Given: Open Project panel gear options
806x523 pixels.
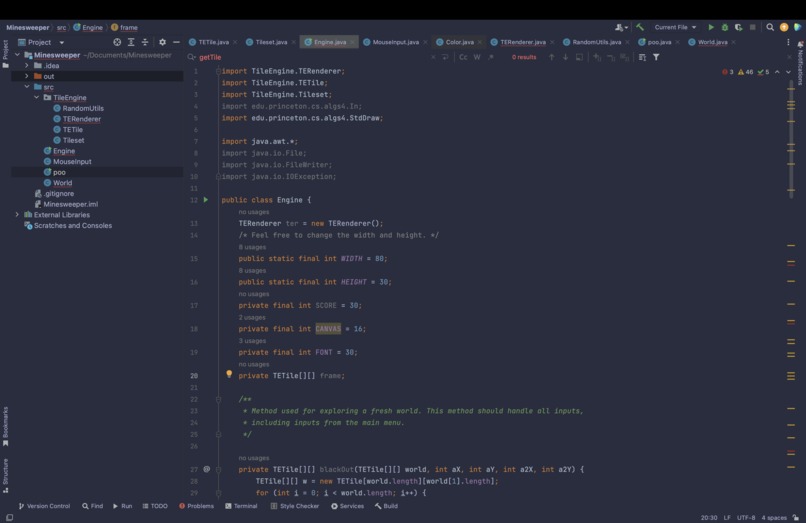Looking at the screenshot, I should pos(162,42).
